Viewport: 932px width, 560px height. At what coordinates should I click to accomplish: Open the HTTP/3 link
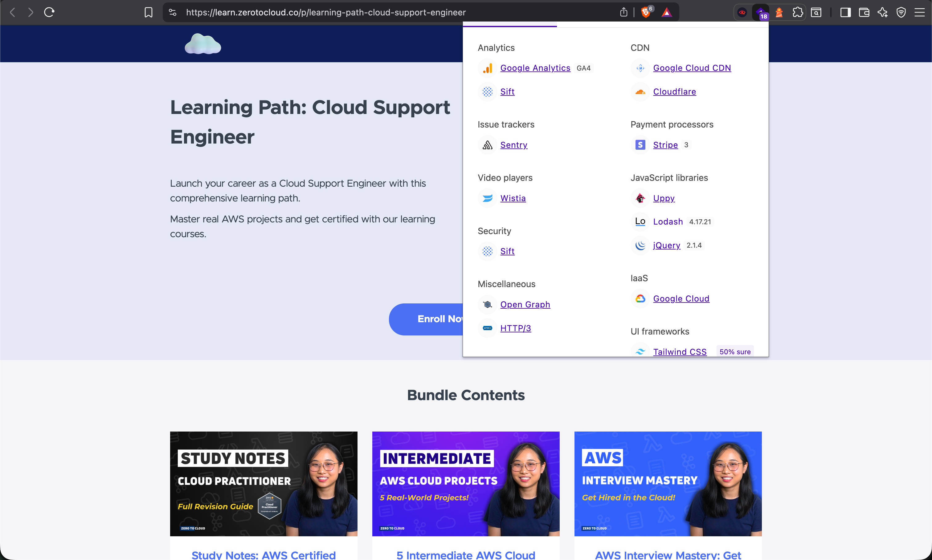click(x=515, y=328)
